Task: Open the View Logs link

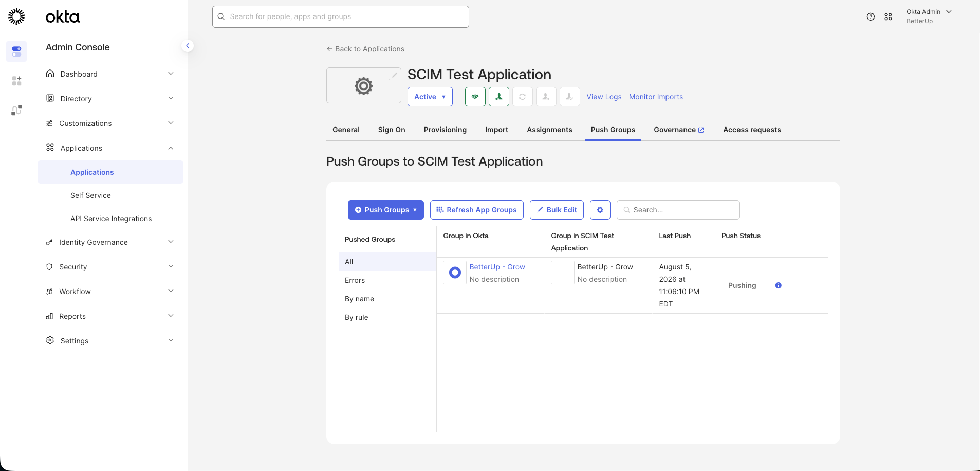Action: click(x=604, y=97)
